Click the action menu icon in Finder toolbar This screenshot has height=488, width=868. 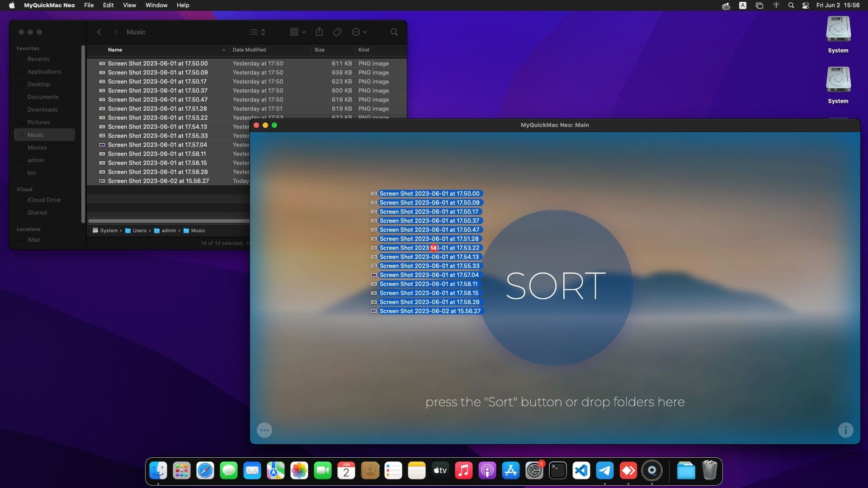pos(358,32)
